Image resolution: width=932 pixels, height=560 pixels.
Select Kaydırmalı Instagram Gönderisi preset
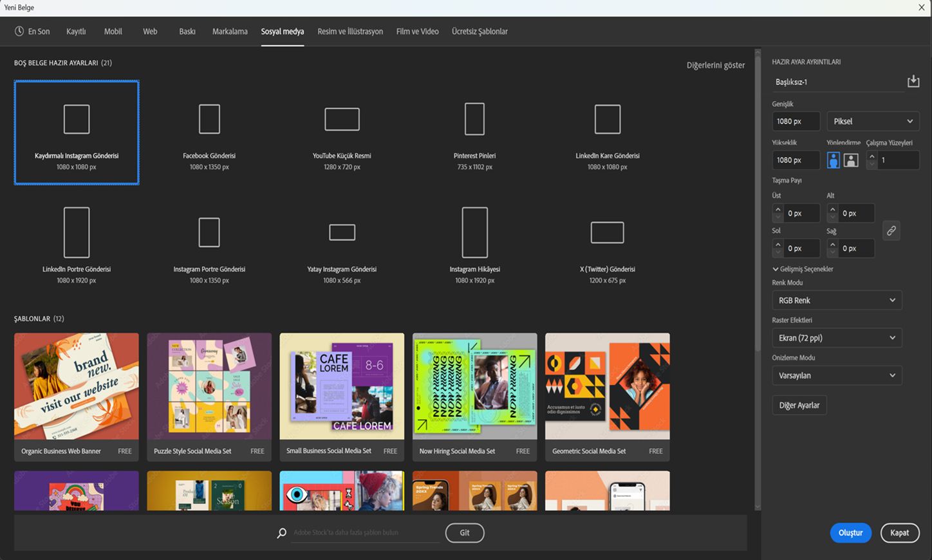click(77, 133)
